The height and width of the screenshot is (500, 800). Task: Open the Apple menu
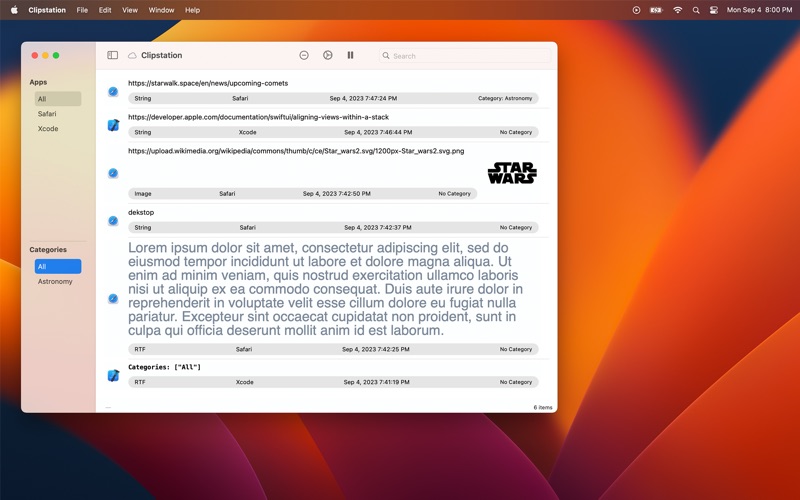click(x=14, y=10)
